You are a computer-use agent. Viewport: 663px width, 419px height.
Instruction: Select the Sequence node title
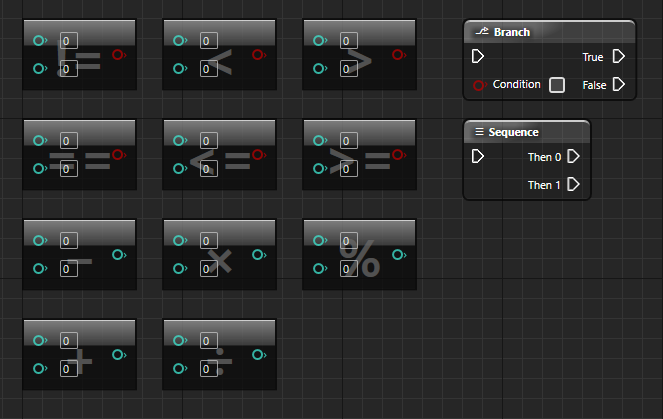click(x=513, y=132)
